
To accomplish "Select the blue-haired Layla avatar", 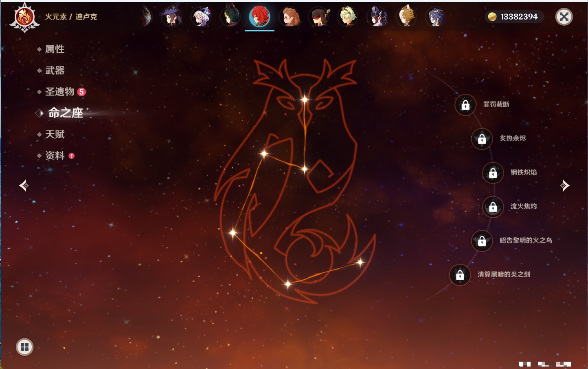I will click(436, 17).
